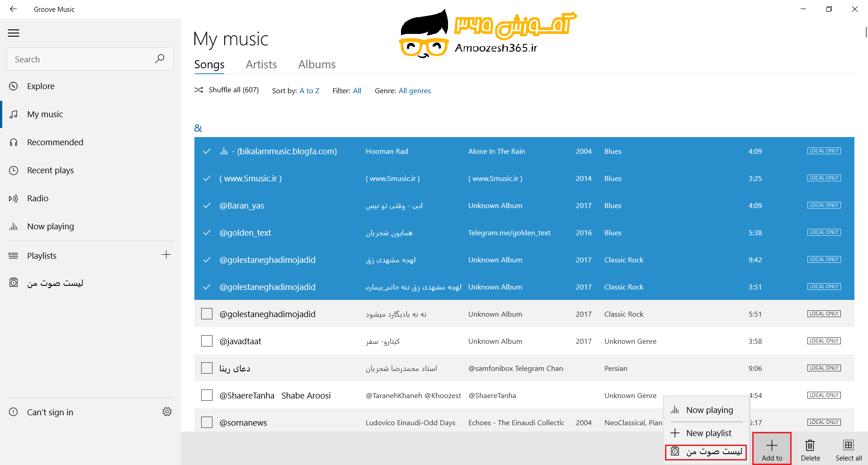Click the plus icon next to Playlists
868x465 pixels.
tap(166, 255)
